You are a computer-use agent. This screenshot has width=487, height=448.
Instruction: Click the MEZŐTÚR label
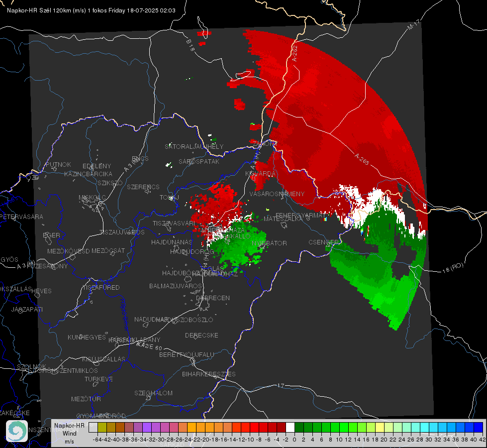tap(86, 399)
